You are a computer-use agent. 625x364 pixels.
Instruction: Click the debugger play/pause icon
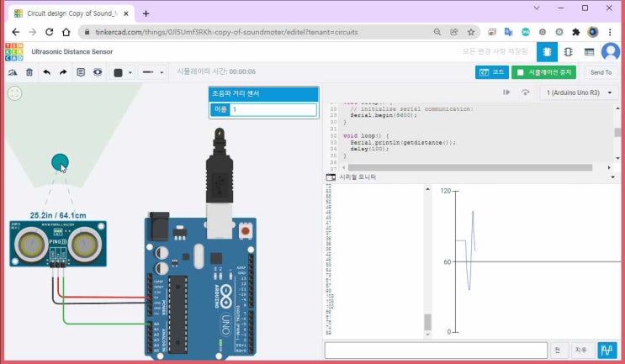coord(506,92)
